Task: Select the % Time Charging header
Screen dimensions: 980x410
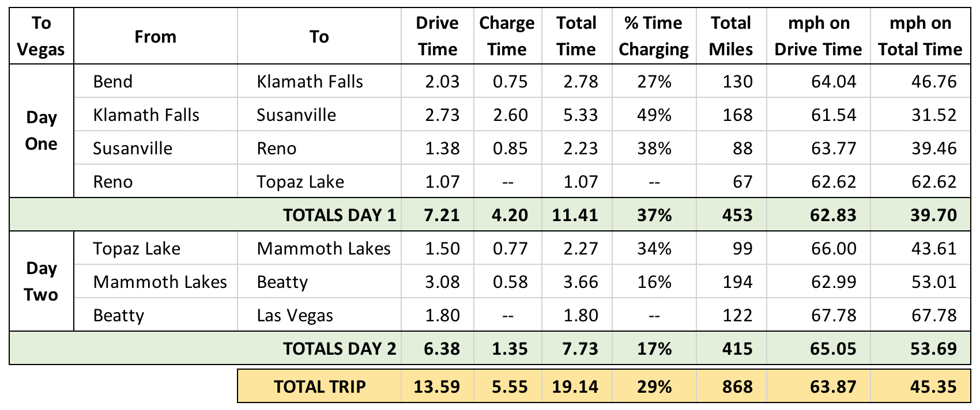Action: click(x=654, y=36)
